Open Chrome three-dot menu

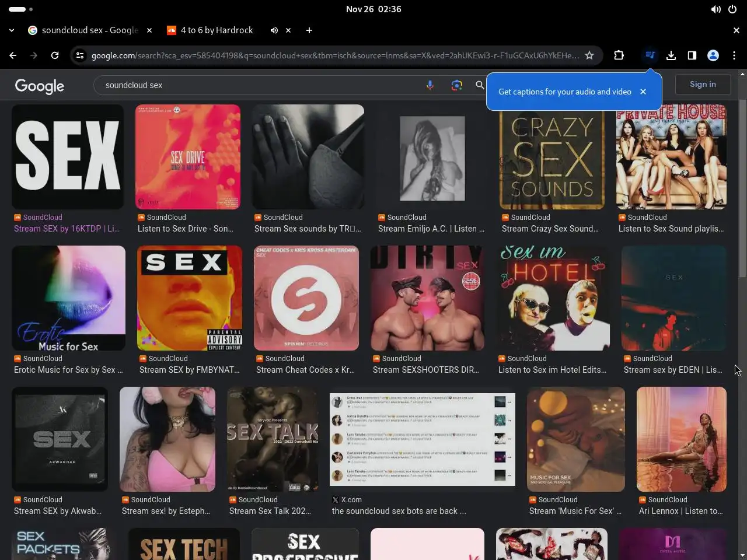coord(734,55)
